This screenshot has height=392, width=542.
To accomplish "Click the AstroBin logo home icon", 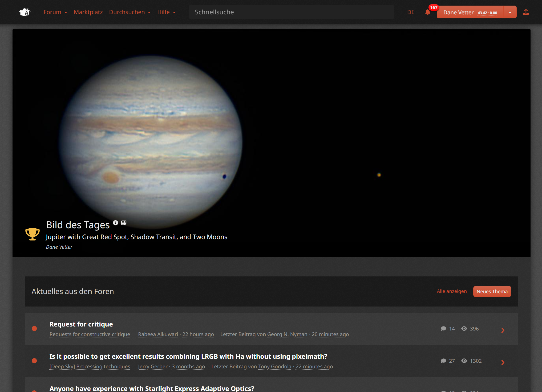I will point(25,12).
